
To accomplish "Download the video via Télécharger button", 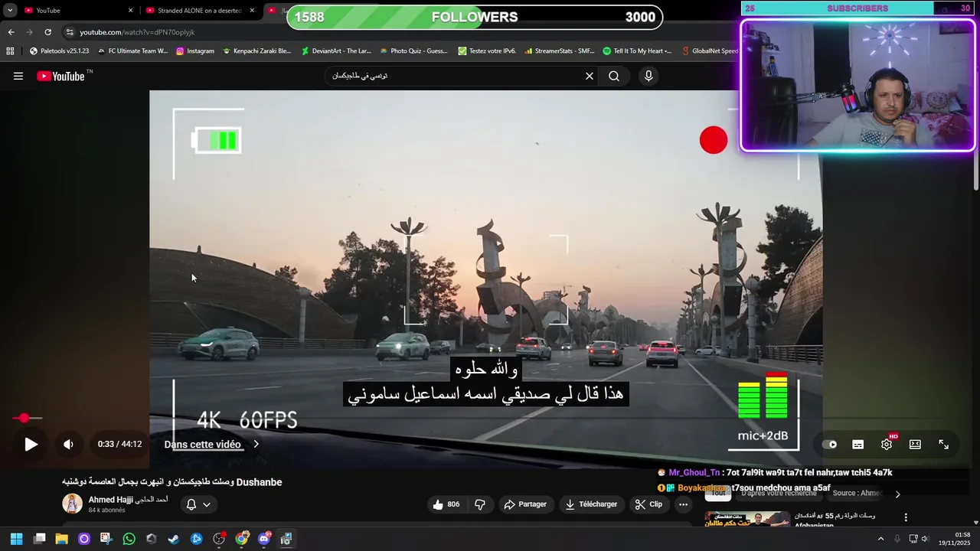I will (x=590, y=504).
